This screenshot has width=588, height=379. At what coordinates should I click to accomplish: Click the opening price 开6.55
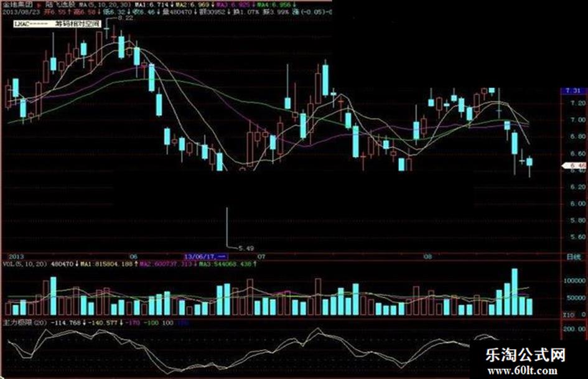pos(55,12)
